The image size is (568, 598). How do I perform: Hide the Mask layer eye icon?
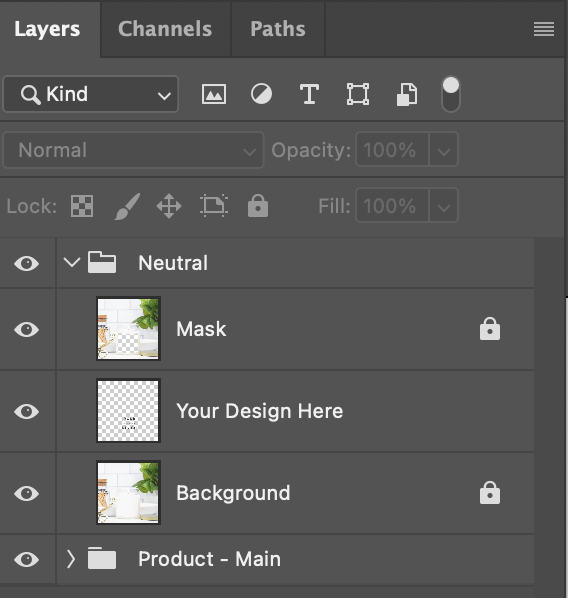point(26,329)
